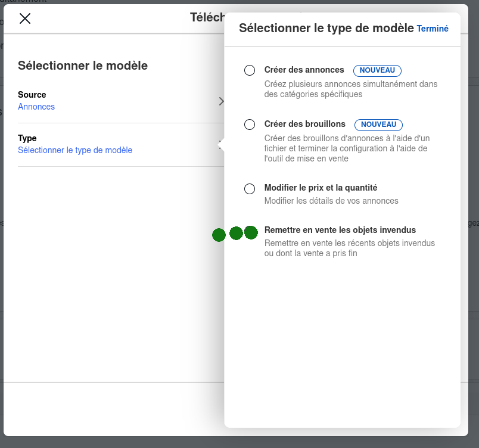Expand the Type row chevron arrow

pyautogui.click(x=220, y=144)
